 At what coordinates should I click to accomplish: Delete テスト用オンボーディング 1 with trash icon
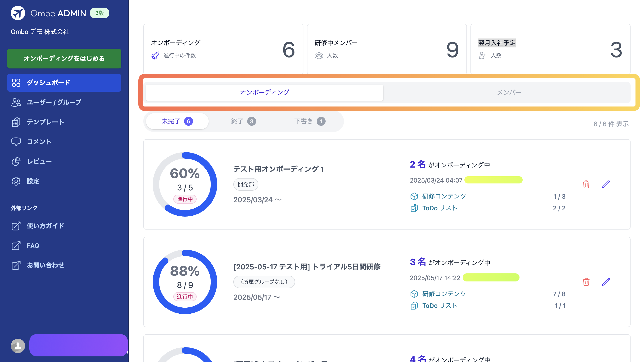pyautogui.click(x=586, y=184)
